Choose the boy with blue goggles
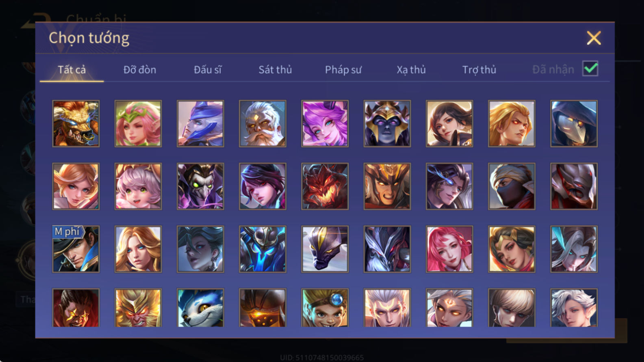This screenshot has height=362, width=644. [325, 308]
